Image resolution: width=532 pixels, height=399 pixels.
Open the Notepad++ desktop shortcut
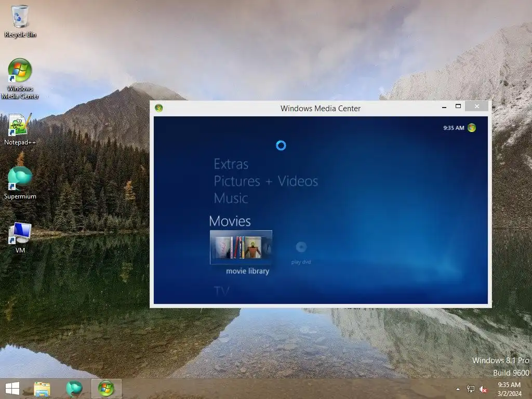(20, 129)
